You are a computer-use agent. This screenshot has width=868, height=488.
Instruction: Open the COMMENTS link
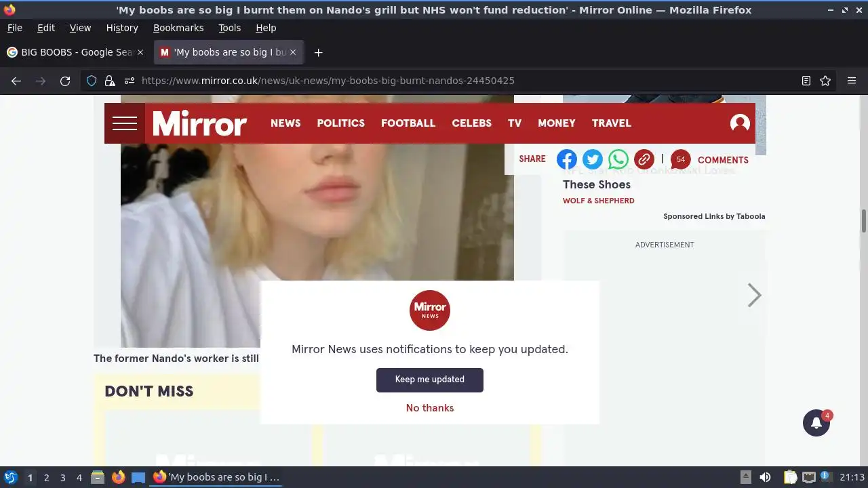coord(723,160)
